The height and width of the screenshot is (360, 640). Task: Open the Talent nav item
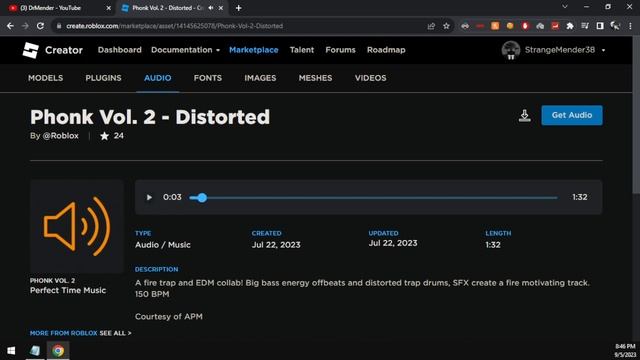[302, 50]
